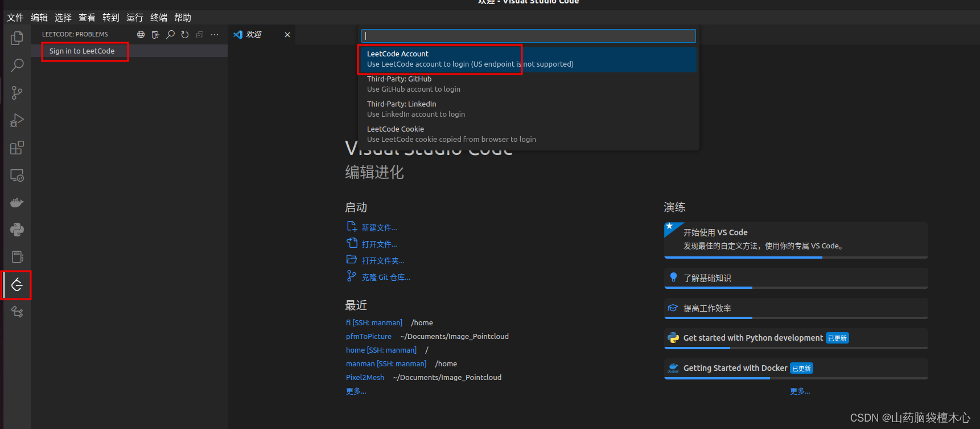This screenshot has height=429, width=980.
Task: Click the search problem icon in LeetCode toolbar
Action: click(x=170, y=35)
